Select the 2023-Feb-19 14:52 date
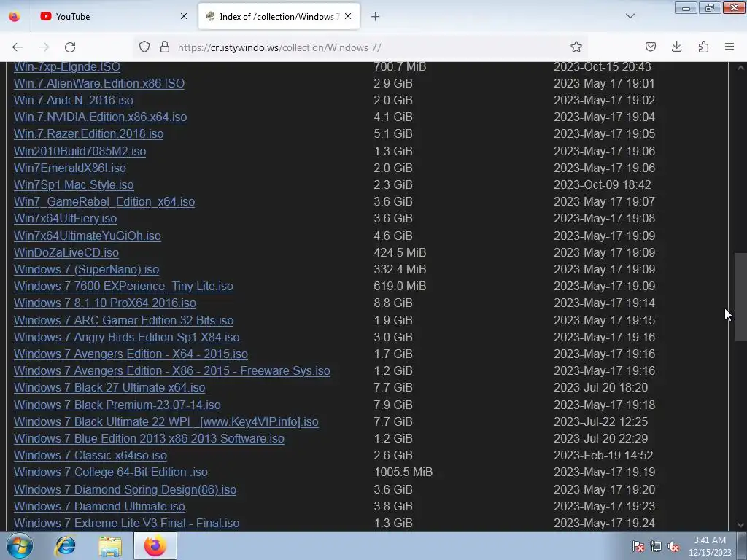The height and width of the screenshot is (560, 747). (x=603, y=455)
